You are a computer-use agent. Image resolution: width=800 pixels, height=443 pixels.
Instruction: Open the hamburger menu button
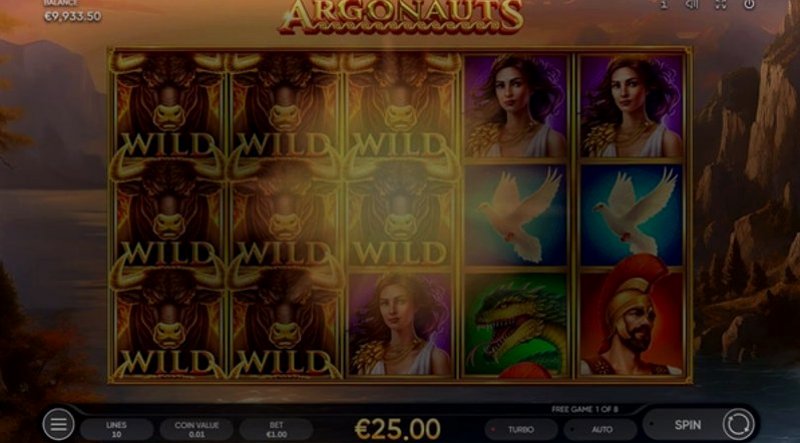(58, 424)
